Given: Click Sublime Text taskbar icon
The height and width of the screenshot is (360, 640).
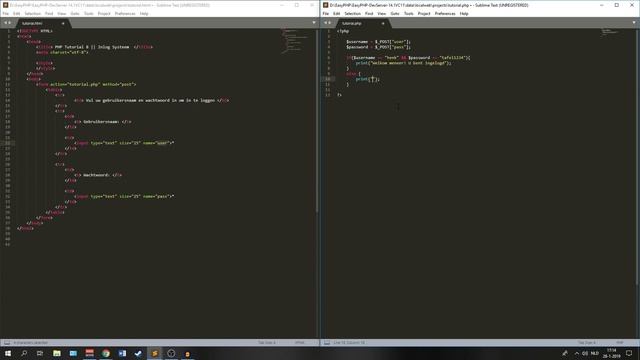Looking at the screenshot, I should click(155, 353).
